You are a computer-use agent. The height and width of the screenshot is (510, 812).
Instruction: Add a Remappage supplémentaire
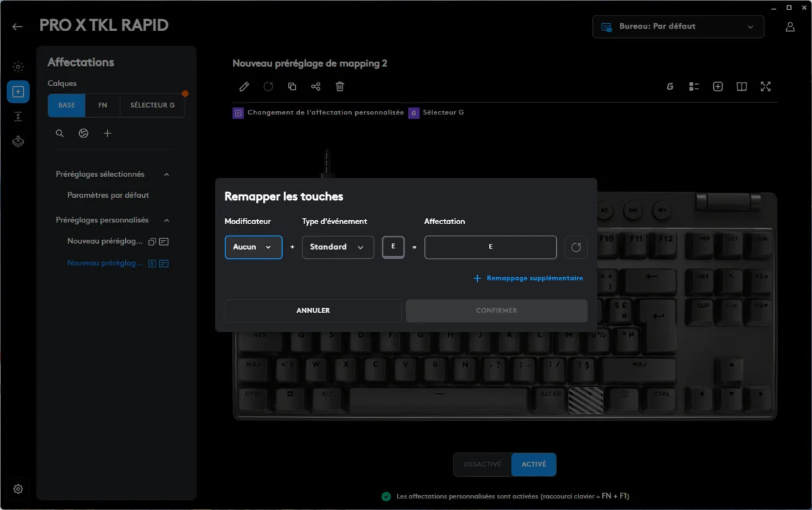pyautogui.click(x=528, y=278)
